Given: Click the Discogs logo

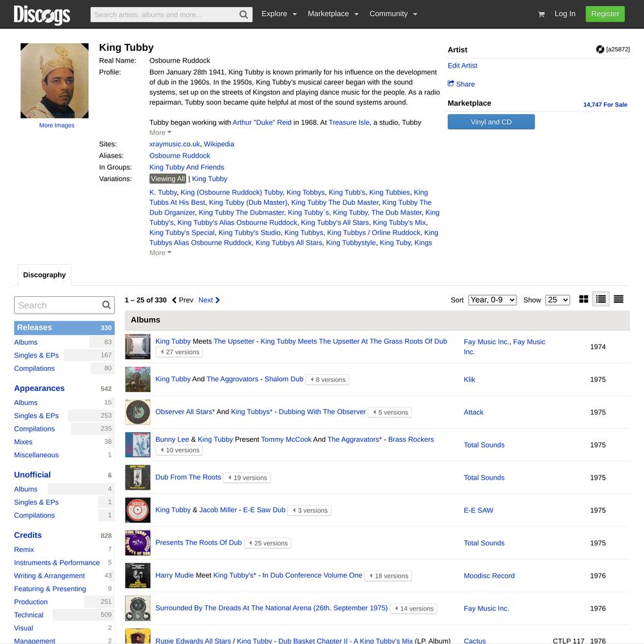Looking at the screenshot, I should (42, 14).
